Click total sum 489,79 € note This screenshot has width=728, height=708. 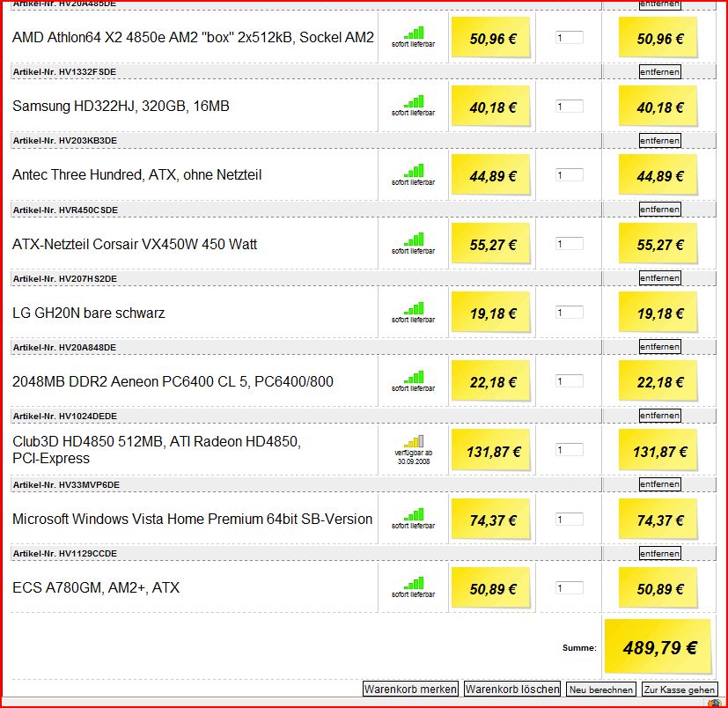[658, 646]
